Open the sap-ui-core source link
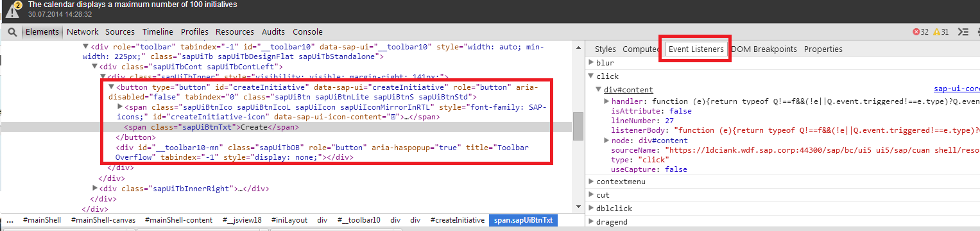This screenshot has height=231, width=980. pos(956,89)
